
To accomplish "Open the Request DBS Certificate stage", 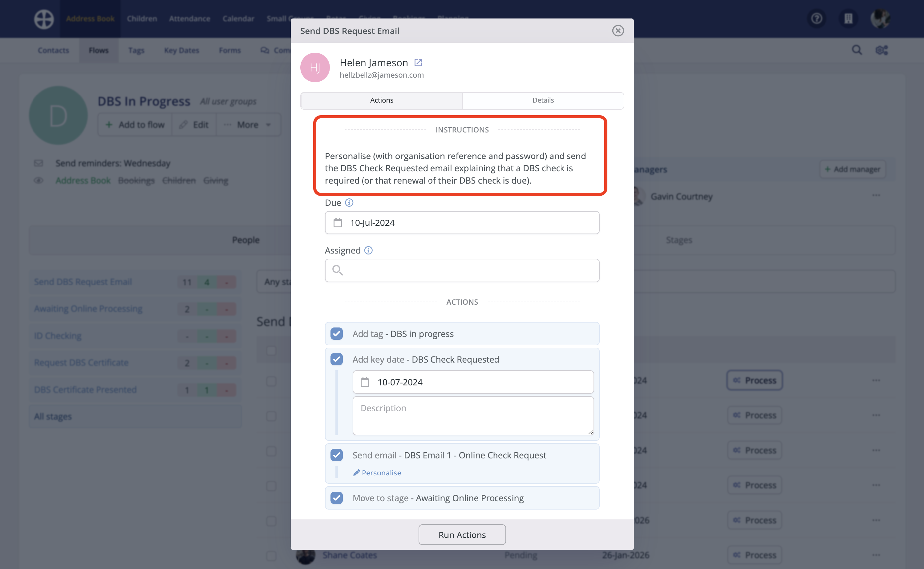I will [x=81, y=362].
